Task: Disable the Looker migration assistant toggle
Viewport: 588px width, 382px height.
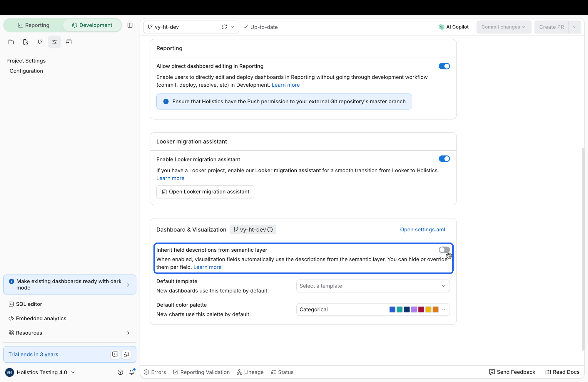Action: click(444, 159)
